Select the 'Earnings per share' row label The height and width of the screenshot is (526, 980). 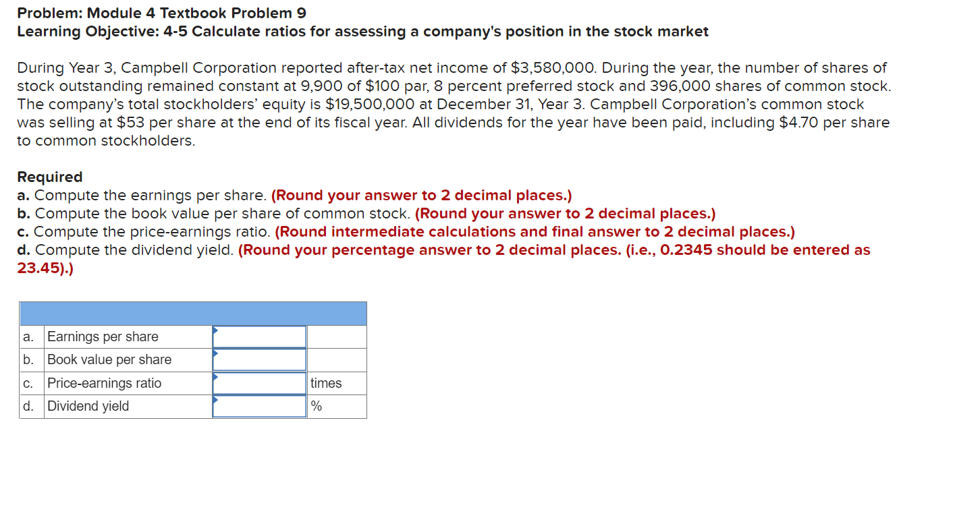[103, 337]
